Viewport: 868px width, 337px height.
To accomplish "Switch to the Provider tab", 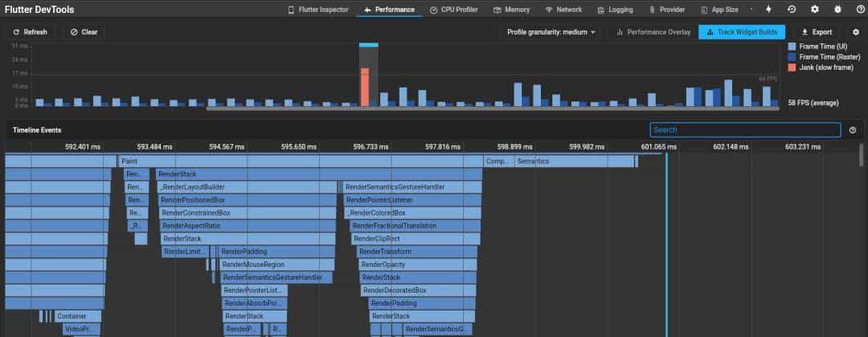I will pos(666,10).
